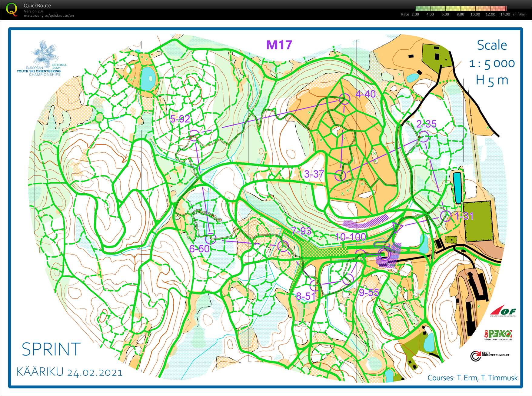This screenshot has height=396, width=532.
Task: Click the SPRINT heading
Action: coord(51,349)
